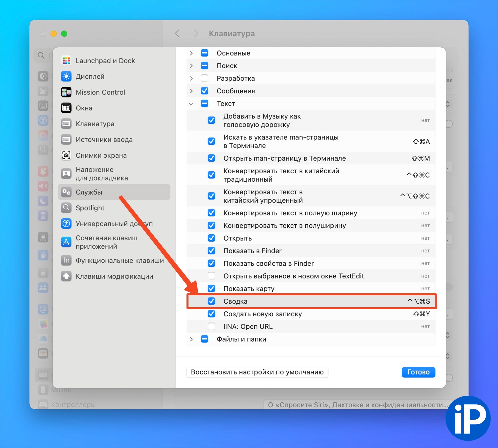
Task: Click Универсальный доступ accessibility icon
Action: [66, 224]
